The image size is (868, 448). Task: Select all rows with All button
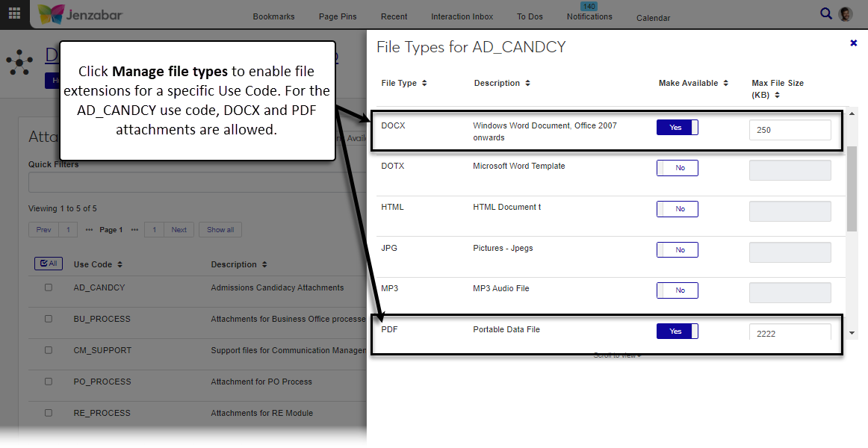click(x=49, y=264)
